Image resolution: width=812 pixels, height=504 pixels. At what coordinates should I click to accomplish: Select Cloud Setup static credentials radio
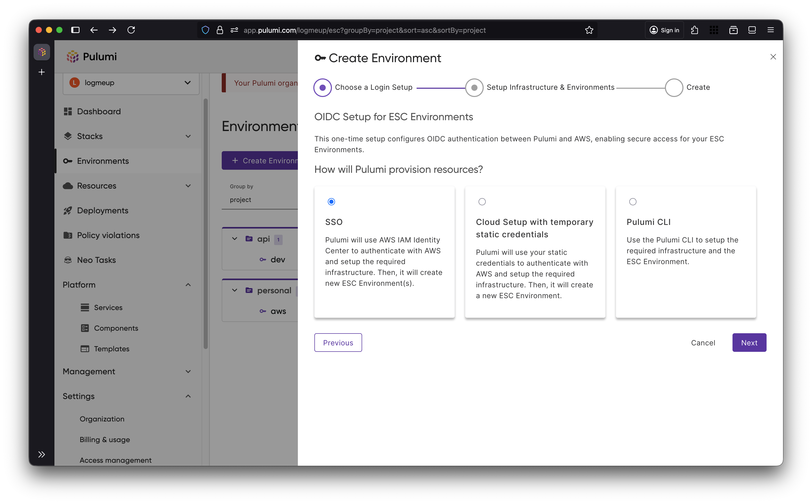(482, 202)
